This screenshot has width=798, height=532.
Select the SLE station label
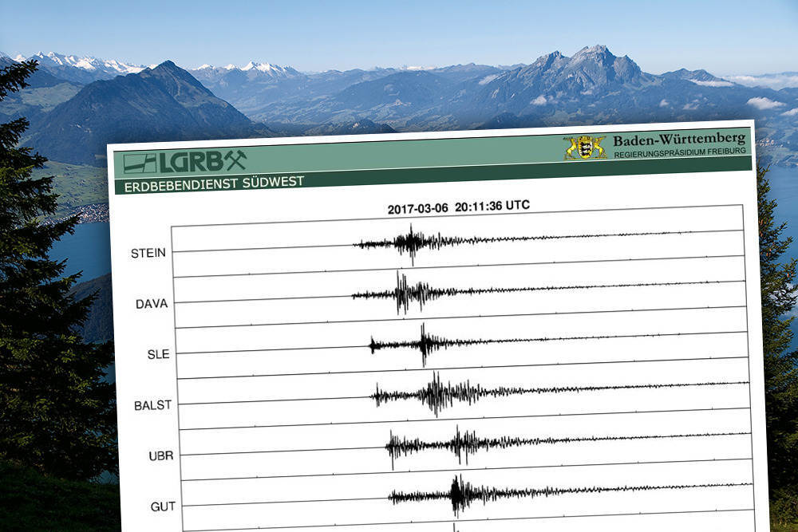point(159,354)
